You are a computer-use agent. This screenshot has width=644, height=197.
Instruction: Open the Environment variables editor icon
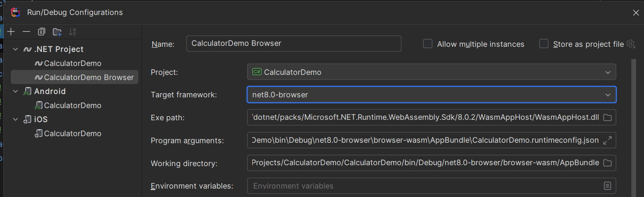coord(607,186)
